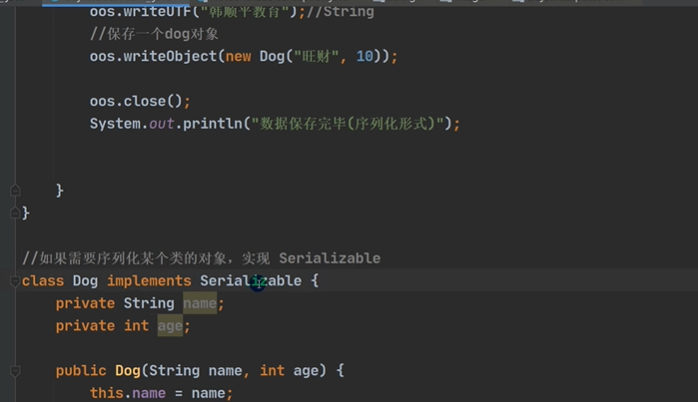Click the Dog constructor name after "public"
Image resolution: width=698 pixels, height=402 pixels.
click(x=128, y=370)
